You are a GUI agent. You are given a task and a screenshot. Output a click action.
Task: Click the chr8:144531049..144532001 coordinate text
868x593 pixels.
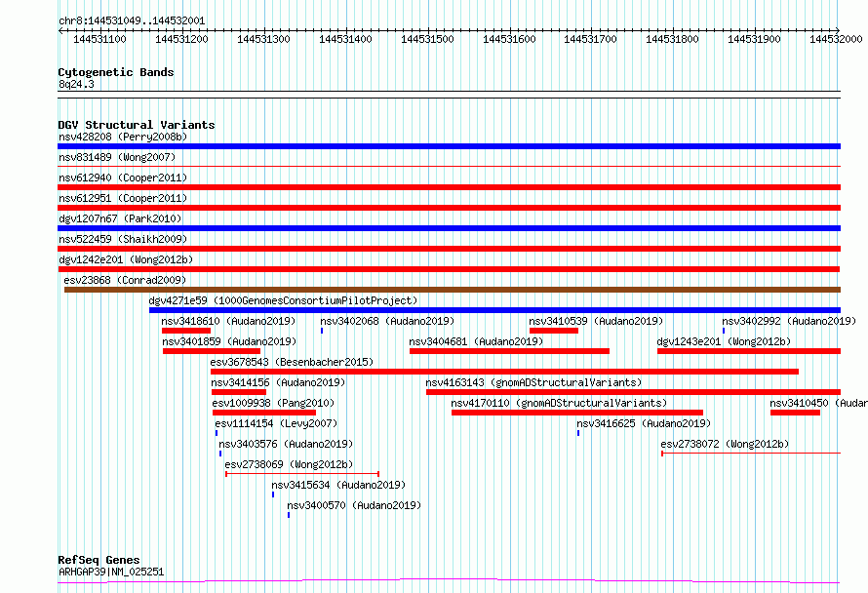click(132, 20)
